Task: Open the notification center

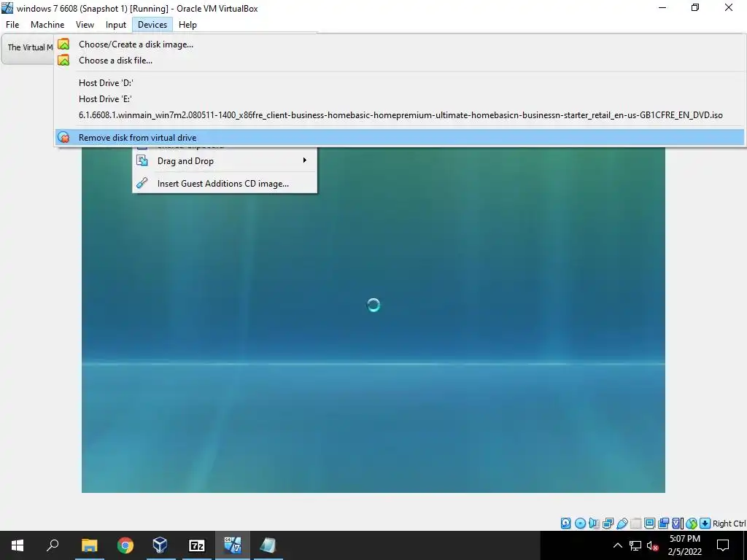Action: [x=723, y=545]
